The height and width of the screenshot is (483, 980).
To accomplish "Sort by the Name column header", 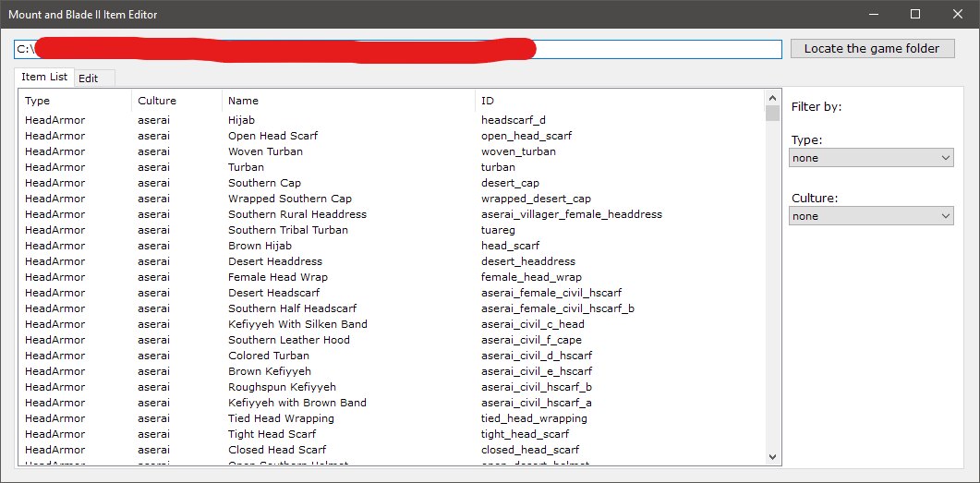I will click(x=347, y=101).
